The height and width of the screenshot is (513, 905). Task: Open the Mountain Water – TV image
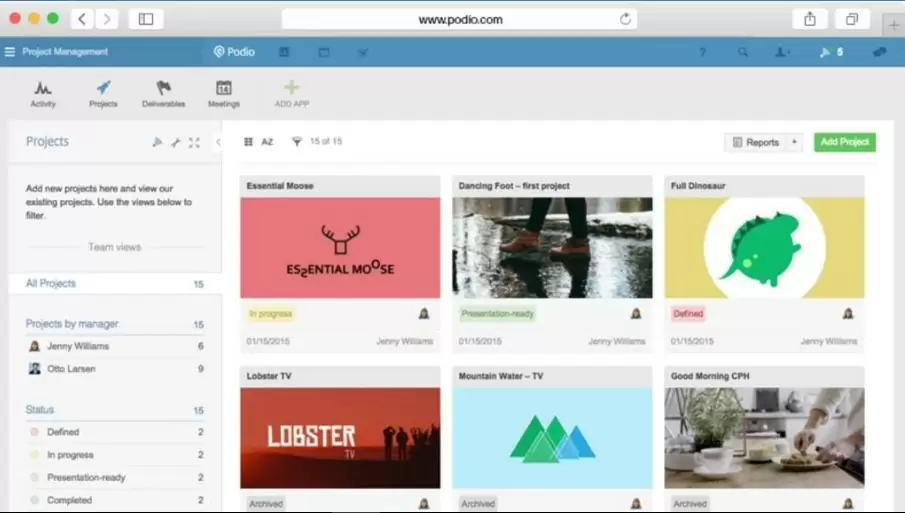coord(552,438)
